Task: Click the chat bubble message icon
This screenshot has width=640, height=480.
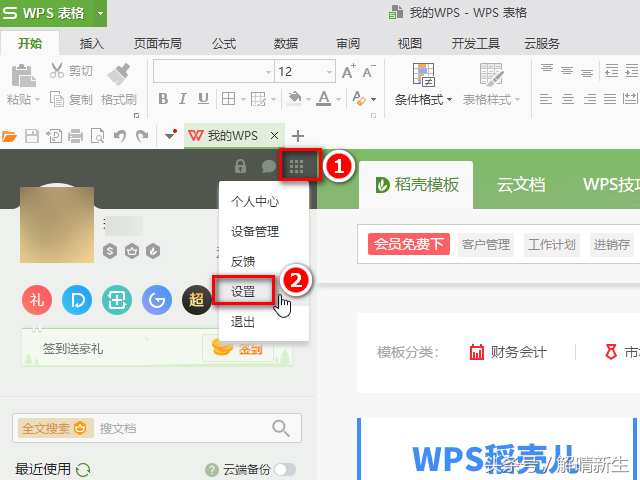Action: click(x=268, y=166)
